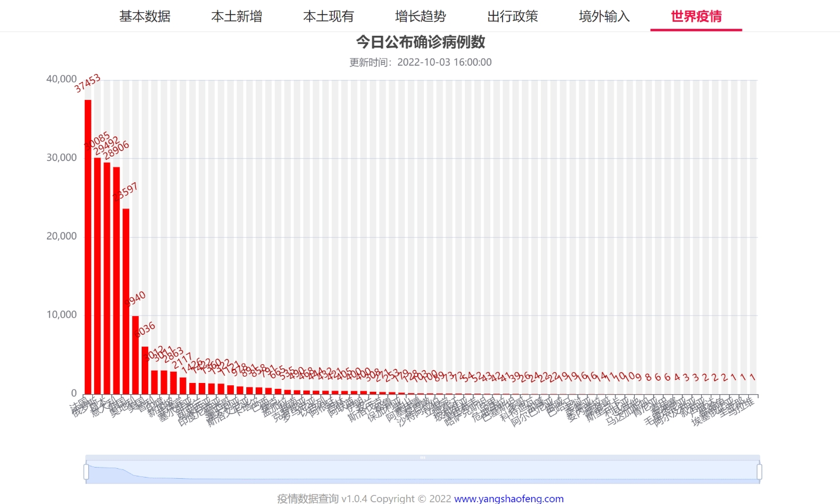Click the bar labeled 23597
840x504 pixels.
(x=126, y=301)
